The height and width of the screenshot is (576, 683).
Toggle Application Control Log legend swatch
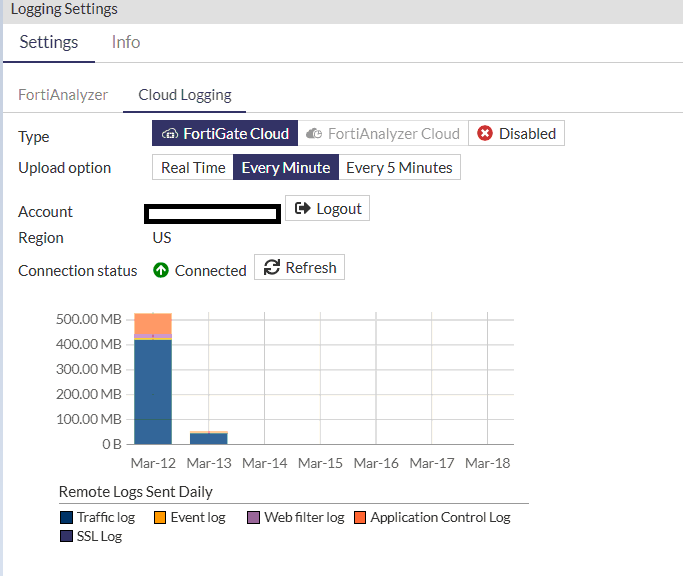[360, 517]
